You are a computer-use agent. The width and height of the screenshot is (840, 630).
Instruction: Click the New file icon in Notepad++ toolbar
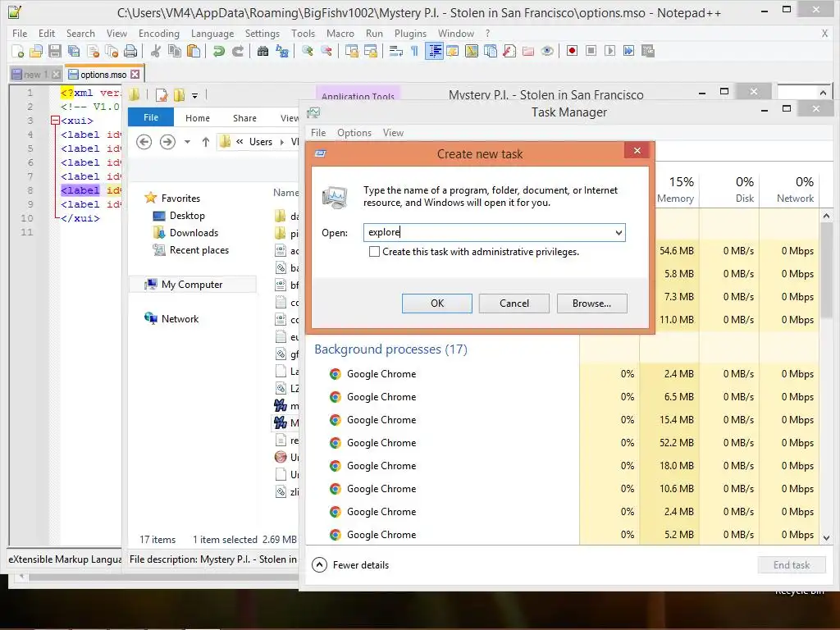click(x=18, y=51)
